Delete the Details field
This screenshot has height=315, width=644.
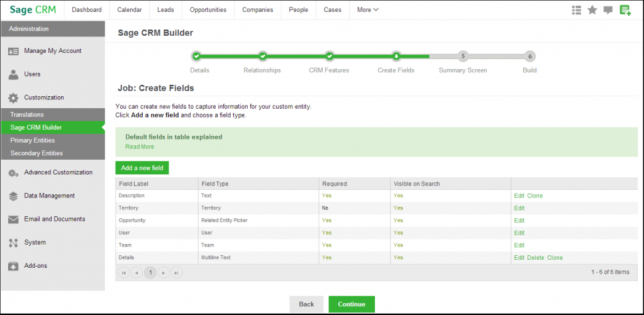[x=536, y=258]
